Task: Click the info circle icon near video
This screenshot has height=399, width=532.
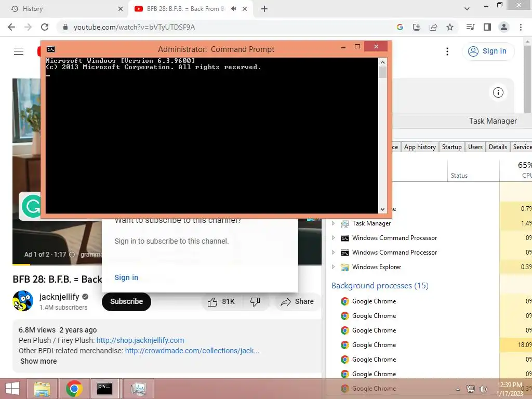Action: 498,92
